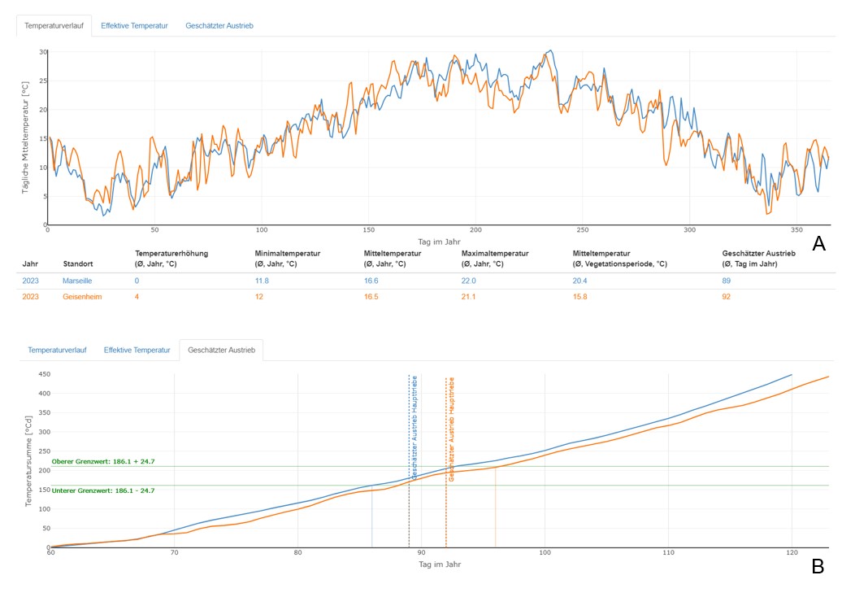The height and width of the screenshot is (597, 868).
Task: Open Effektive Temperatur tab above Temperatursumme chart
Action: (137, 351)
